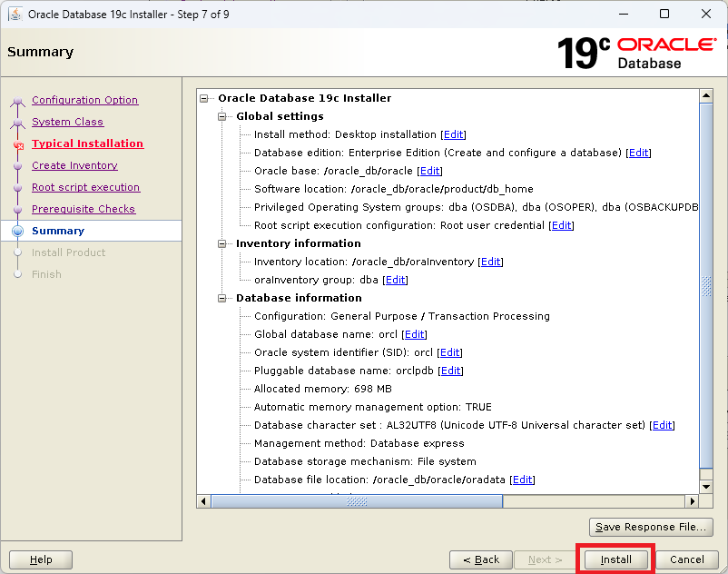Click the vertical scrollbar thumb
The height and width of the screenshot is (574, 728).
click(x=706, y=286)
